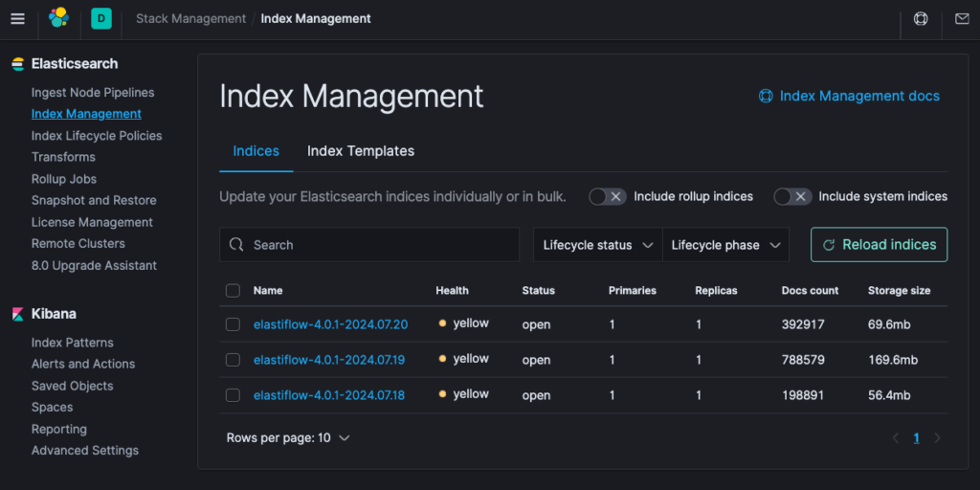Sort by Primaries column header
Image resolution: width=980 pixels, height=490 pixels.
pyautogui.click(x=633, y=291)
